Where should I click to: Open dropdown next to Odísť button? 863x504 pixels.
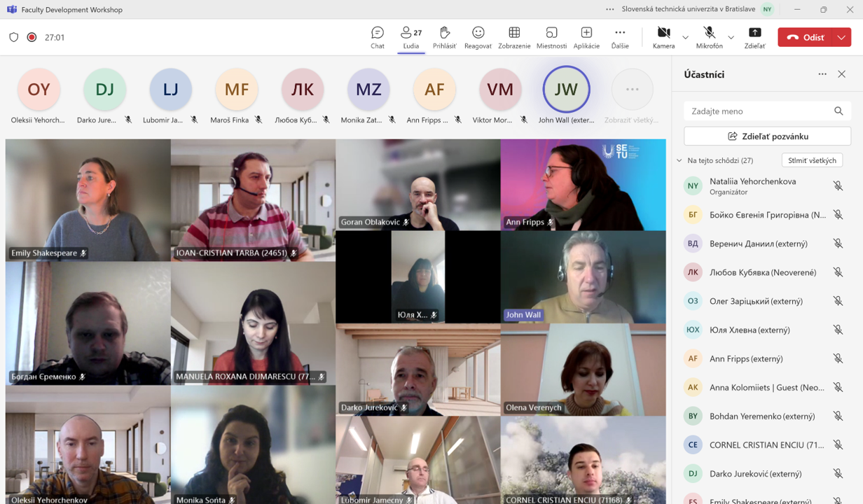[841, 38]
